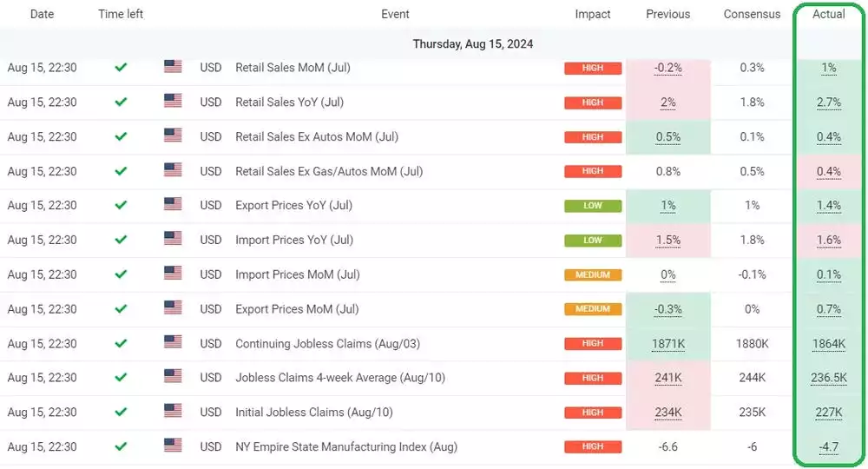This screenshot has width=868, height=469.
Task: Click the HIGH impact badge for Retail Sales MoM
Action: tap(593, 68)
